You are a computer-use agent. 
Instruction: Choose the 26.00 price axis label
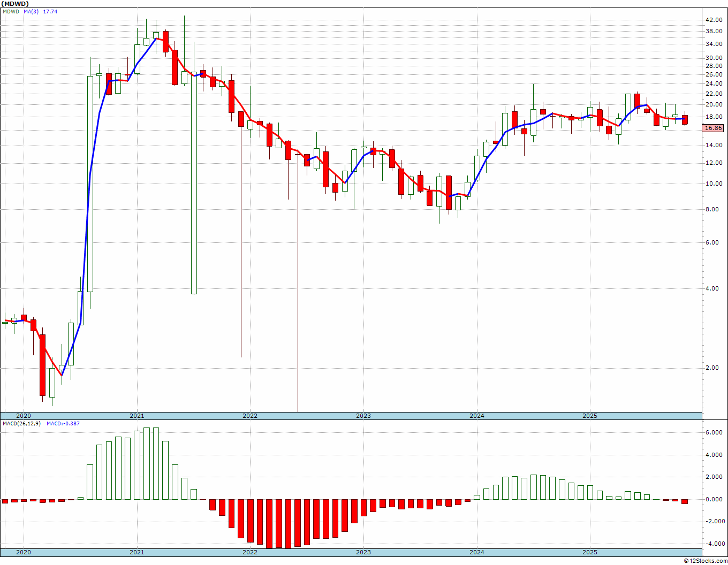click(714, 74)
